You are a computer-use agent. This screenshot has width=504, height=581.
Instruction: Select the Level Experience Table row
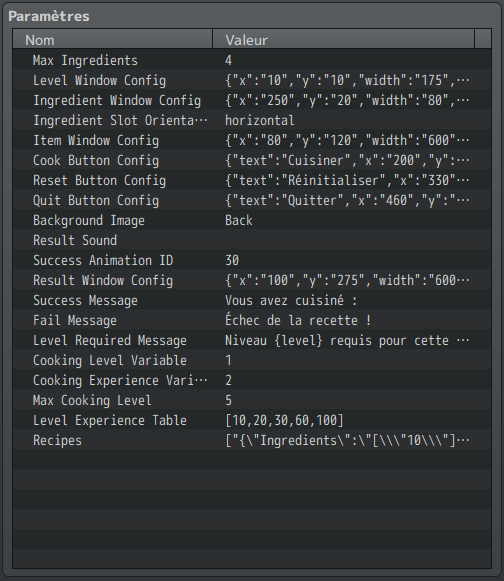pyautogui.click(x=252, y=420)
